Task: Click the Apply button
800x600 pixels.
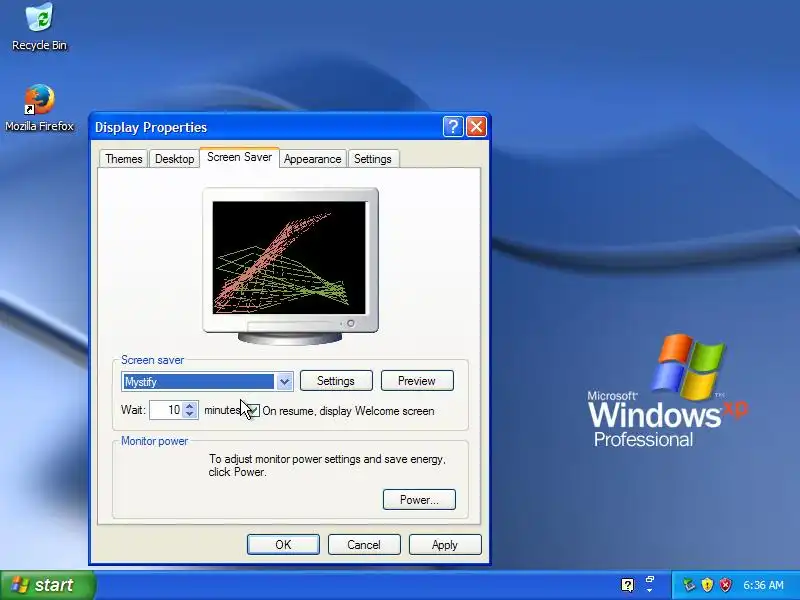Action: pos(445,545)
